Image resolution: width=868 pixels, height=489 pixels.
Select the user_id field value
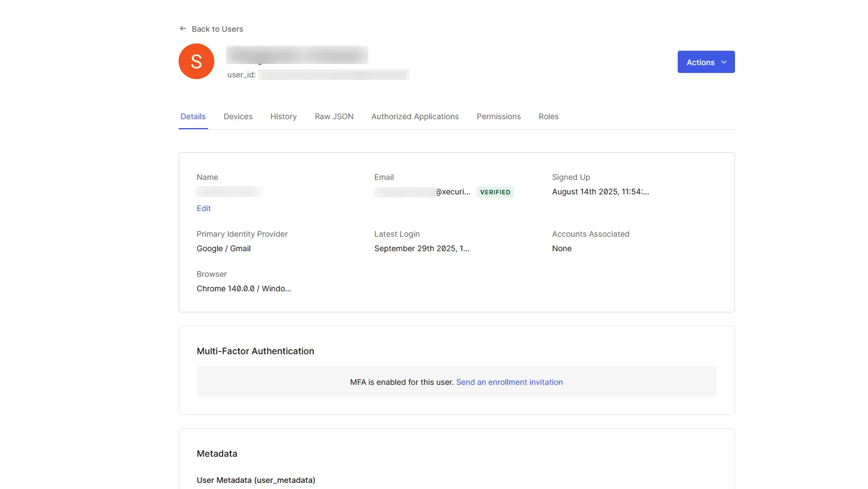[333, 74]
